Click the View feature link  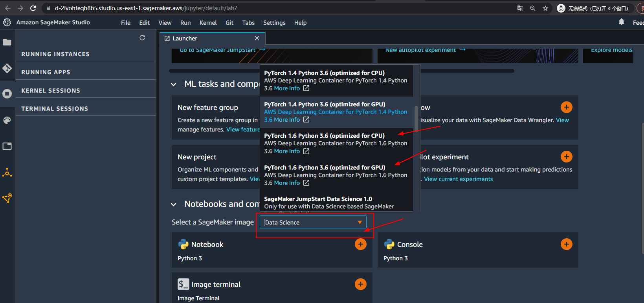[x=243, y=130]
